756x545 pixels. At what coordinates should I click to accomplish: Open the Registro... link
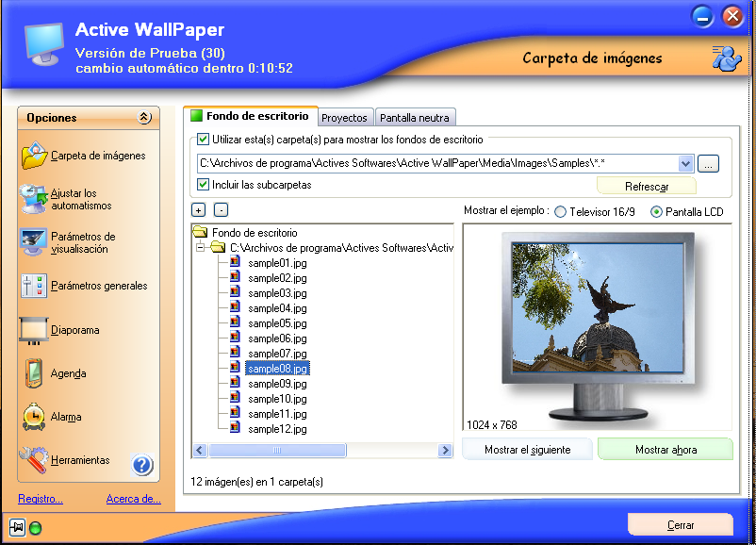click(x=41, y=499)
